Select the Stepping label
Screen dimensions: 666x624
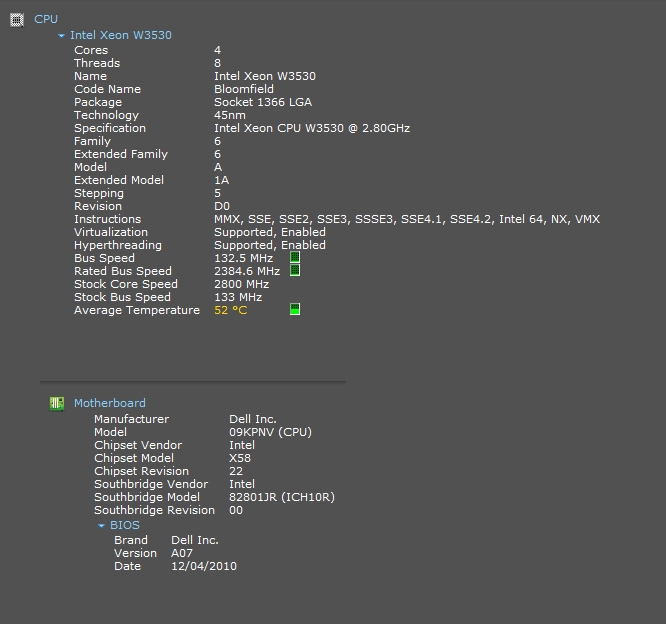click(x=99, y=194)
